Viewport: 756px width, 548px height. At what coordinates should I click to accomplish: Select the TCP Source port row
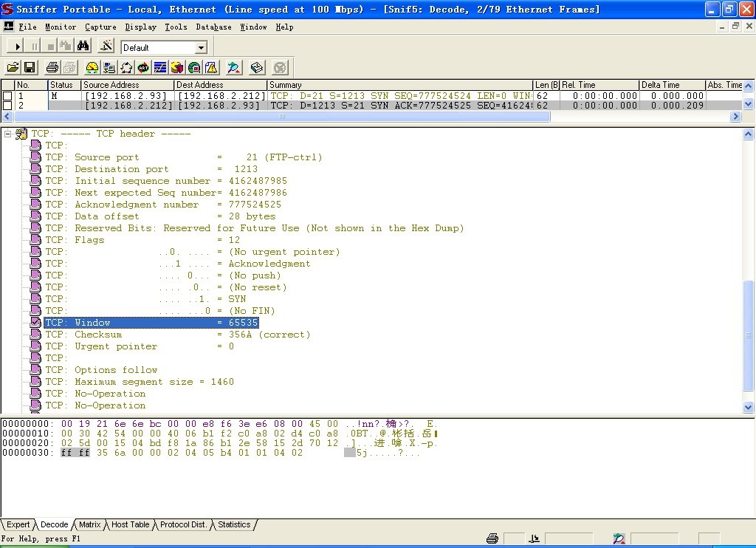pos(183,157)
